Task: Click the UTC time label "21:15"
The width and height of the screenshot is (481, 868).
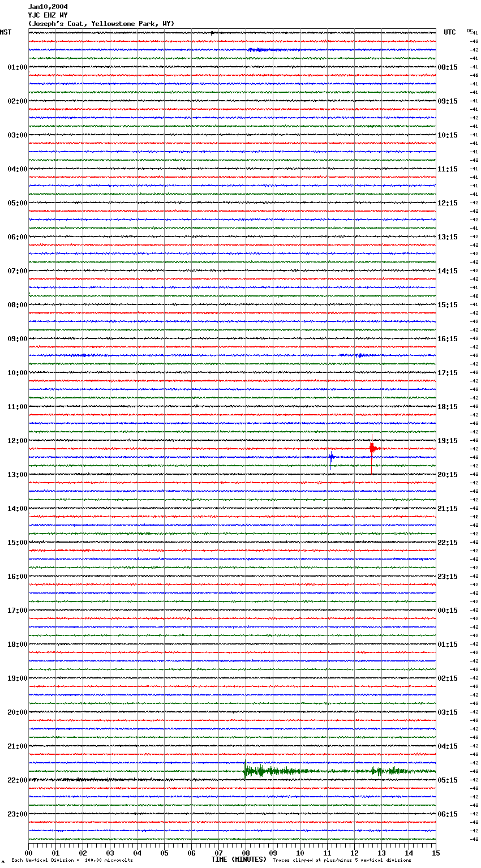Action: pos(448,509)
